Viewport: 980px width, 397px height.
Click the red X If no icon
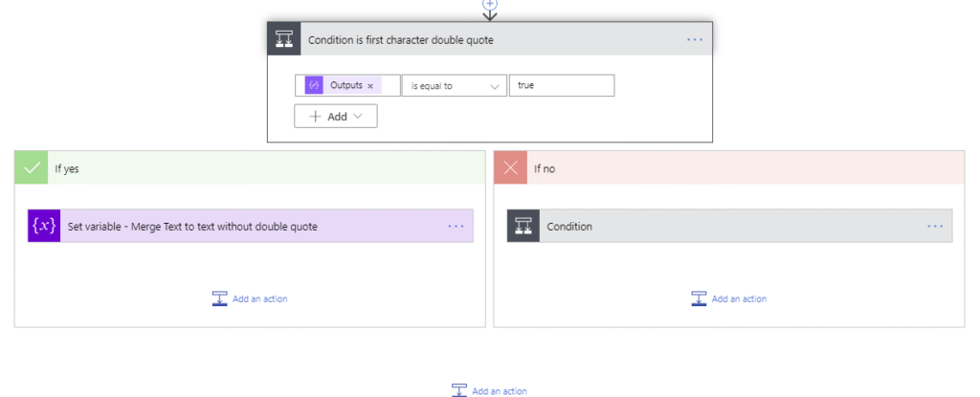coord(511,168)
